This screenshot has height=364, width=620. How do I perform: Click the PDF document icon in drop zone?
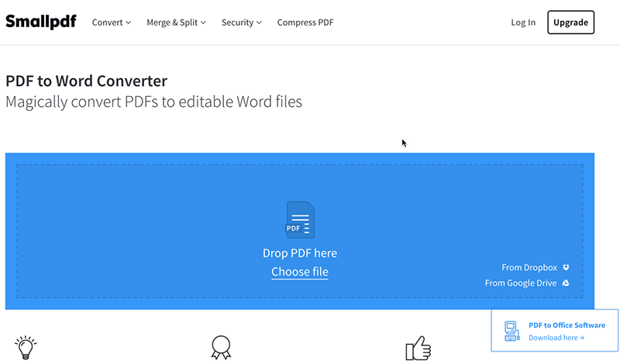coord(301,220)
